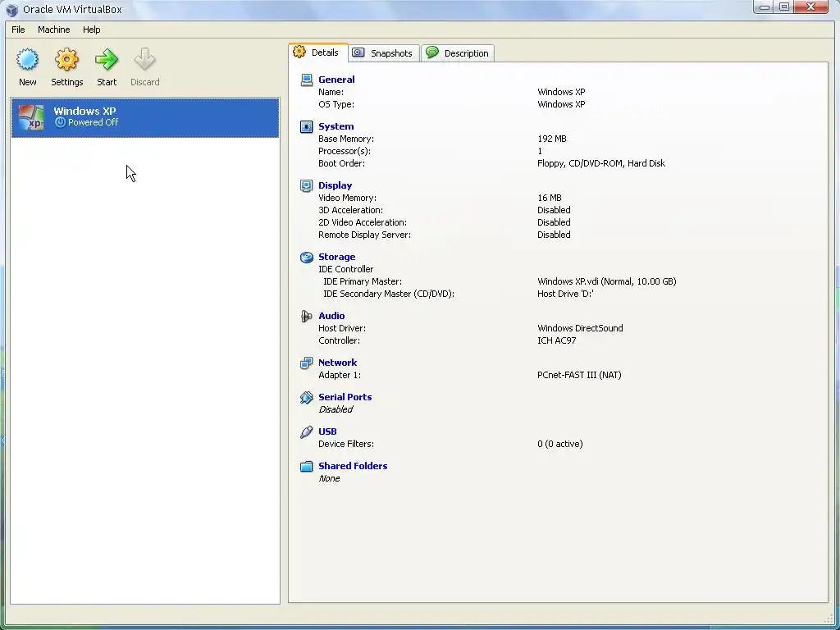Screen dimensions: 840x630
Task: Click the Snapshots tab camera icon
Action: (358, 52)
